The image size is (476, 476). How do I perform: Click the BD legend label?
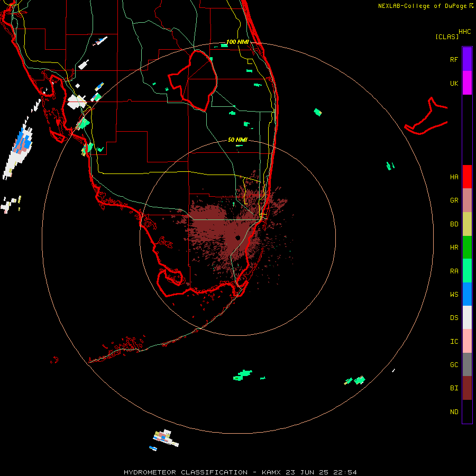[454, 224]
